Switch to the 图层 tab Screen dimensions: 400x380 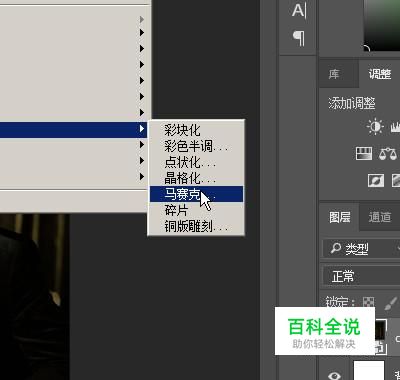[x=340, y=217]
